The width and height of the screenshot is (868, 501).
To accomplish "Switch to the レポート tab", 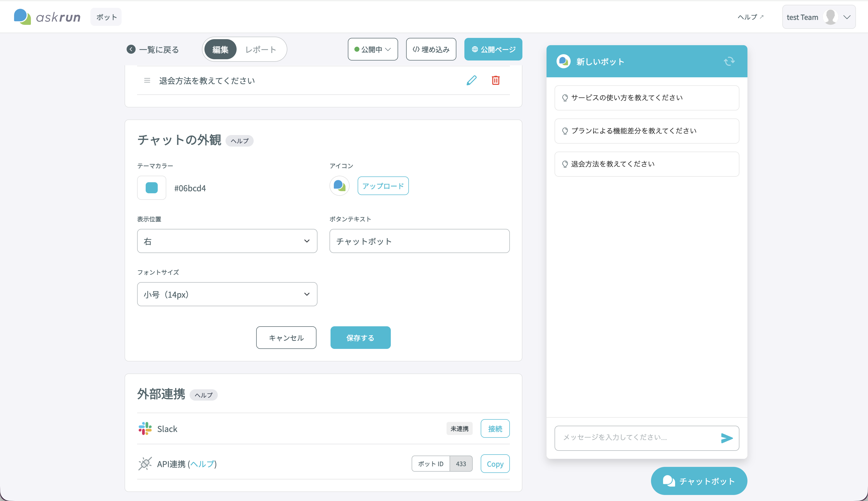I will tap(261, 49).
